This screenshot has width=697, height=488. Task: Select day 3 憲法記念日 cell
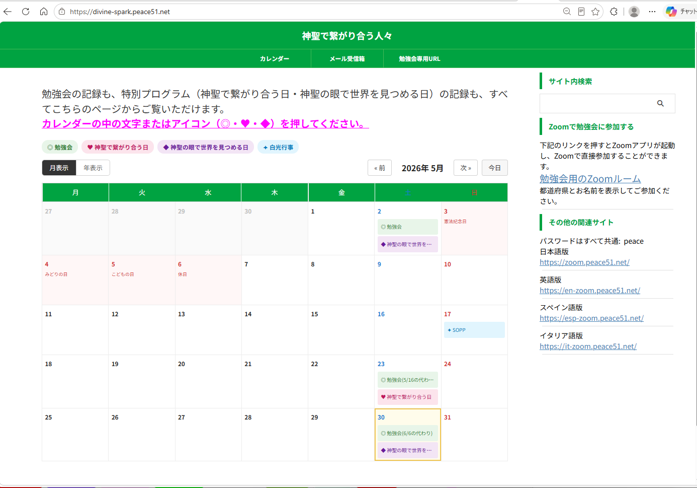click(474, 229)
